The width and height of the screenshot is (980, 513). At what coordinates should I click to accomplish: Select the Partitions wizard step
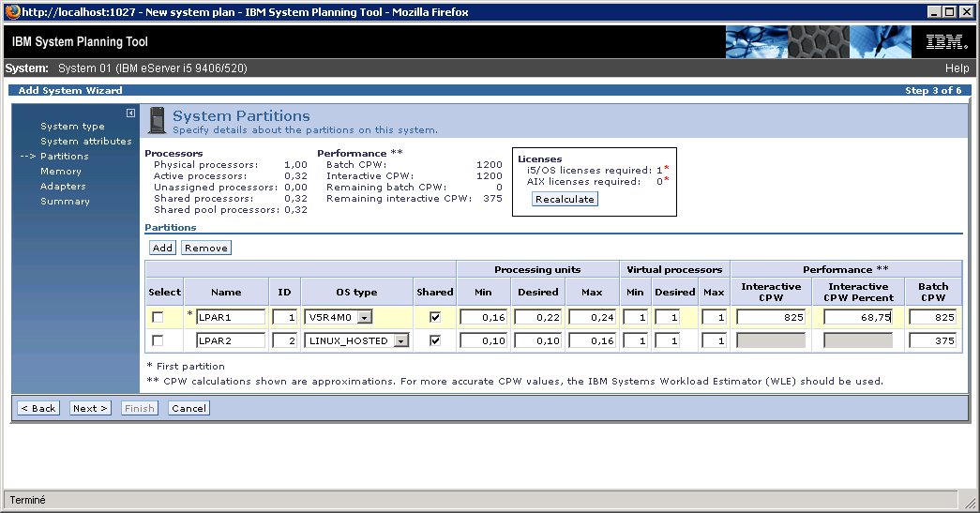coord(65,157)
